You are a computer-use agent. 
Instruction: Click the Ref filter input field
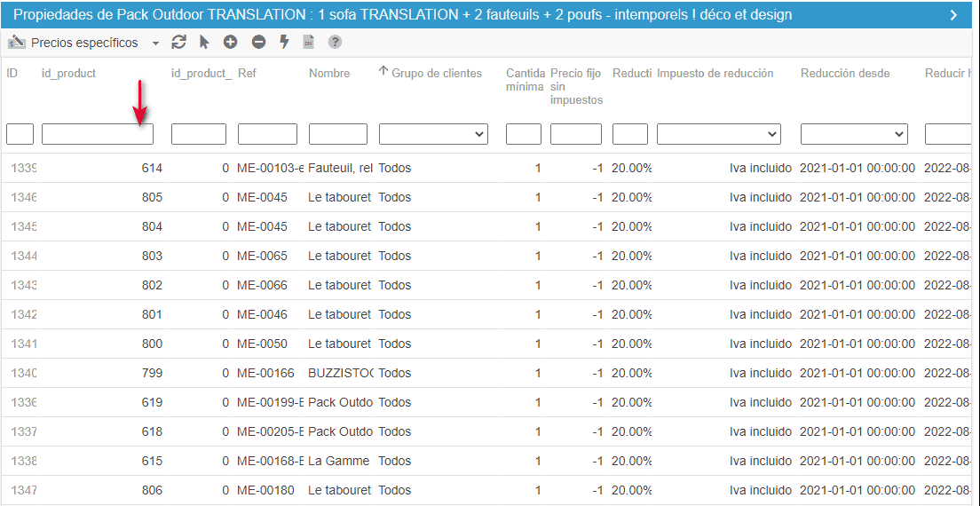pyautogui.click(x=267, y=134)
